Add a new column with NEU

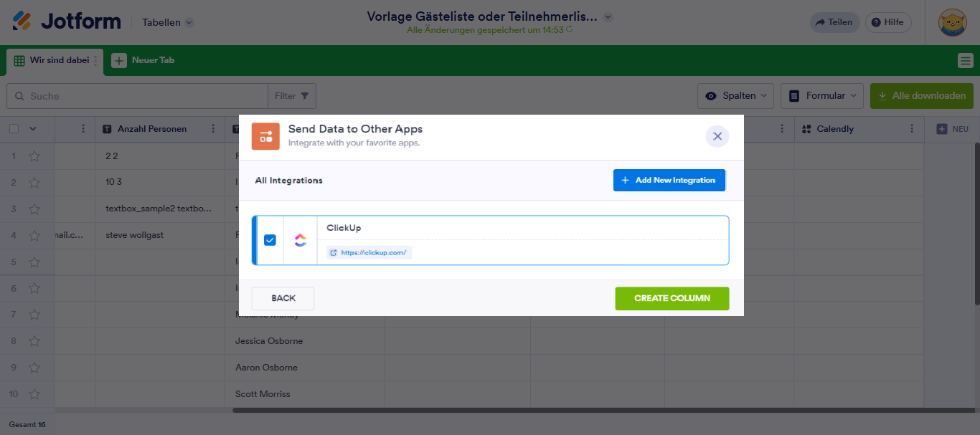953,129
